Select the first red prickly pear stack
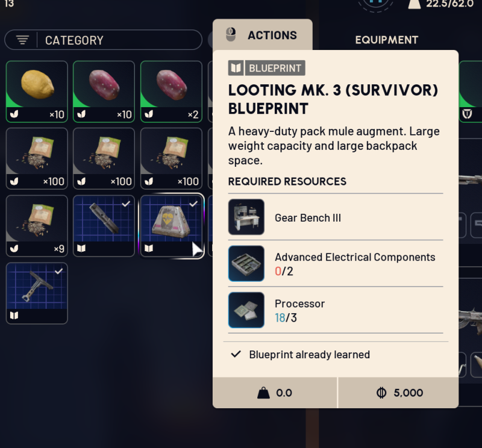 [104, 92]
